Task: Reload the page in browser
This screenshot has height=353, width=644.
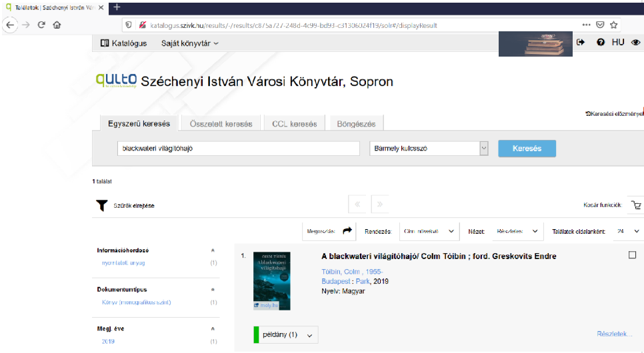Action: click(x=41, y=25)
